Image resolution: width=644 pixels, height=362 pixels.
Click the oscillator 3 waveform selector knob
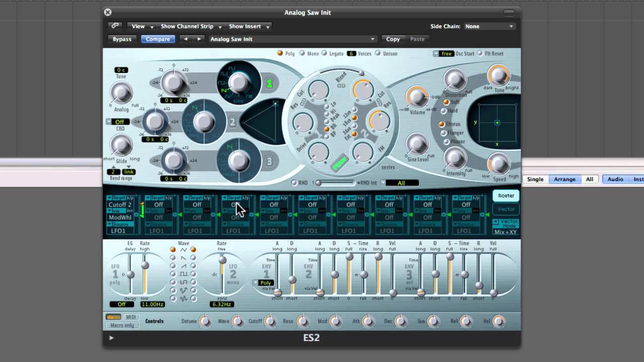(x=239, y=161)
